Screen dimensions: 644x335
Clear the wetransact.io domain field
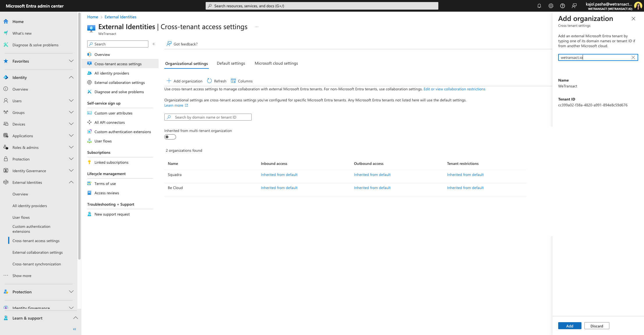click(633, 57)
